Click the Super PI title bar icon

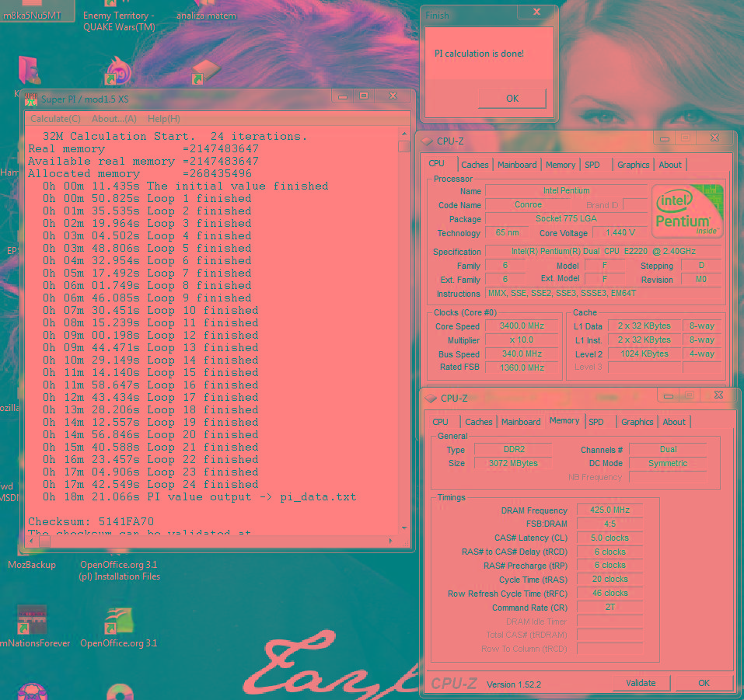[31, 99]
